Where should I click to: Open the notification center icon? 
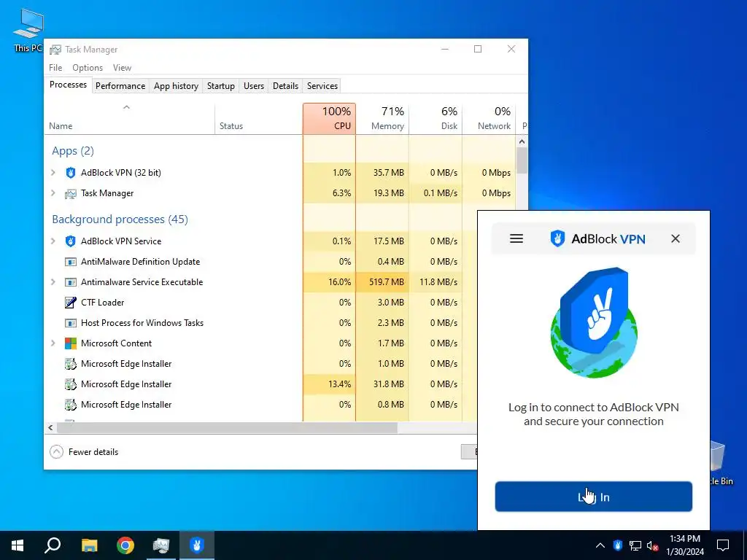click(x=723, y=545)
